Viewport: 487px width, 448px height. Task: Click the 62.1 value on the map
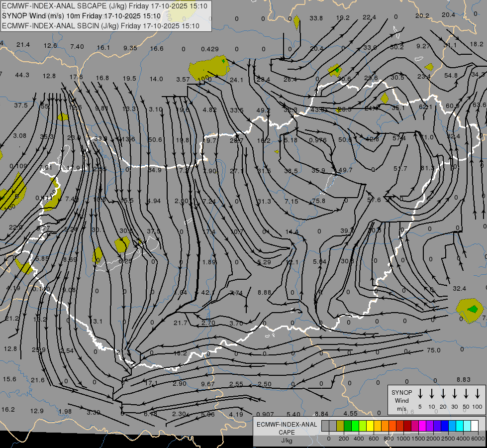(425, 107)
